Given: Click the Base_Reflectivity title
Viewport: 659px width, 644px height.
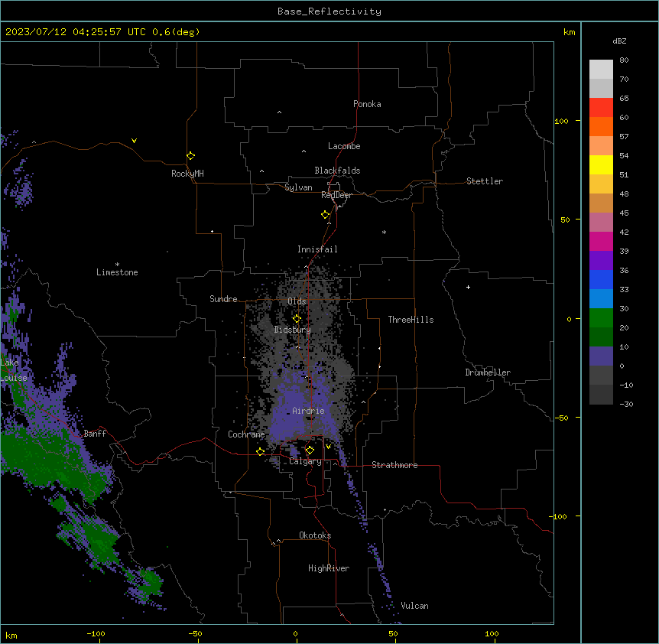Looking at the screenshot, I should point(329,11).
